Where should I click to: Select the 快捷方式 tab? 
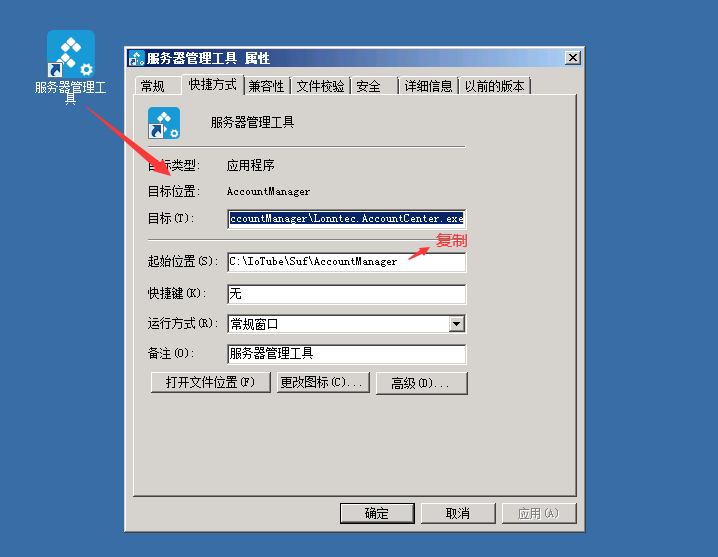[212, 85]
